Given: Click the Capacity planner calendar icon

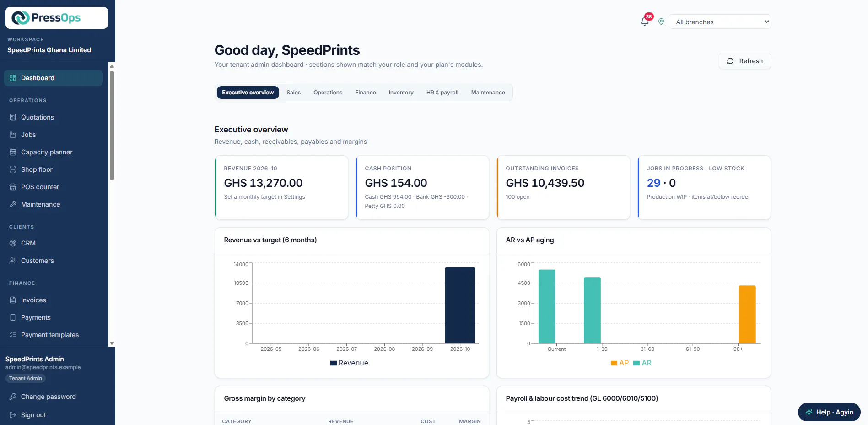Looking at the screenshot, I should [x=13, y=152].
